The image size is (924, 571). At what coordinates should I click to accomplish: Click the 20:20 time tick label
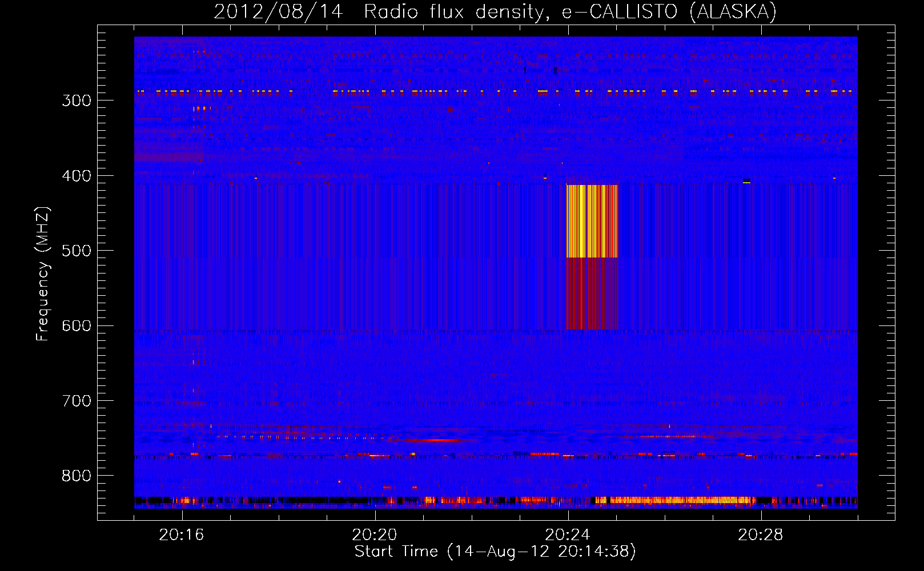(x=375, y=535)
